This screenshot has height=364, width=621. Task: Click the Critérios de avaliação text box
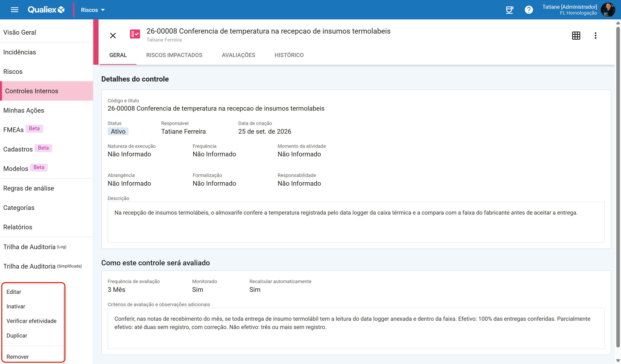pyautogui.click(x=356, y=328)
